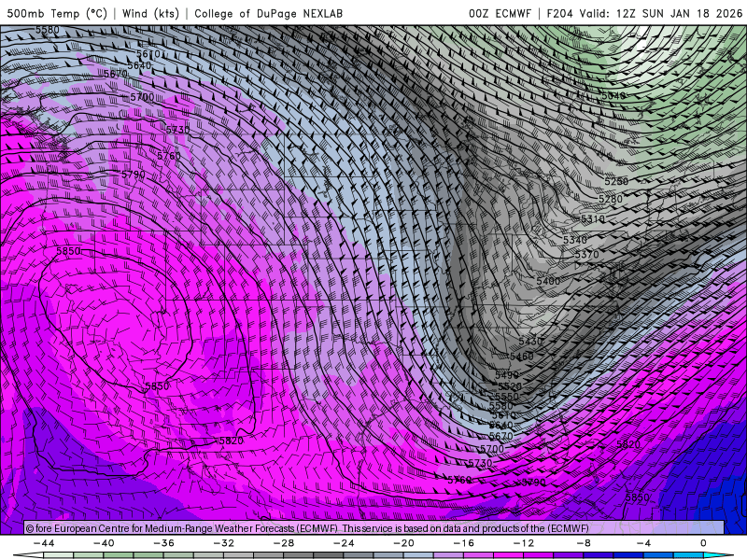Click the 5460 height contour label
Image resolution: width=747 pixels, height=560 pixels.
[522, 357]
